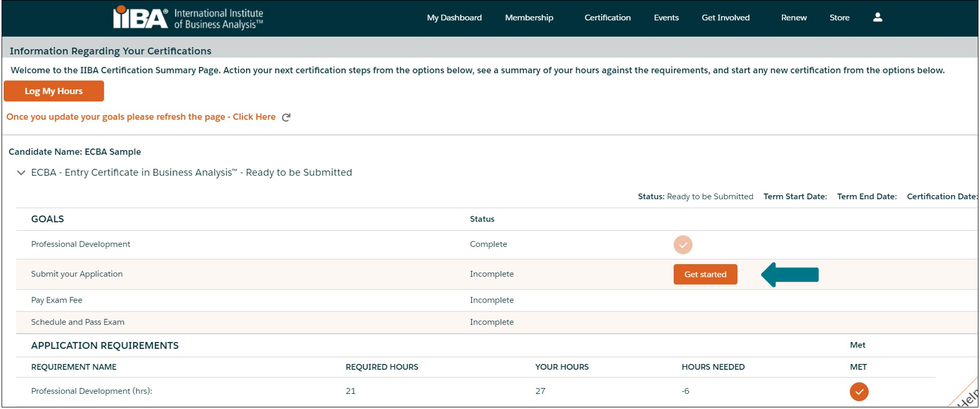Click Information Regarding Your Certifications heading
Image resolution: width=980 pixels, height=409 pixels.
click(x=111, y=51)
